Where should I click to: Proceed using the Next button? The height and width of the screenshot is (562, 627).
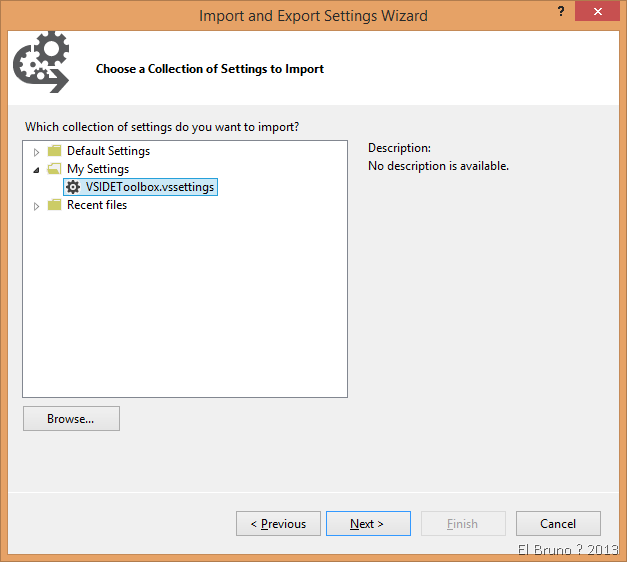(x=368, y=524)
